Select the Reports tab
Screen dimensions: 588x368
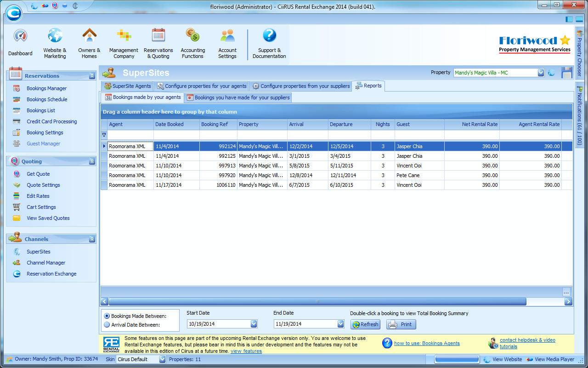[x=368, y=86]
